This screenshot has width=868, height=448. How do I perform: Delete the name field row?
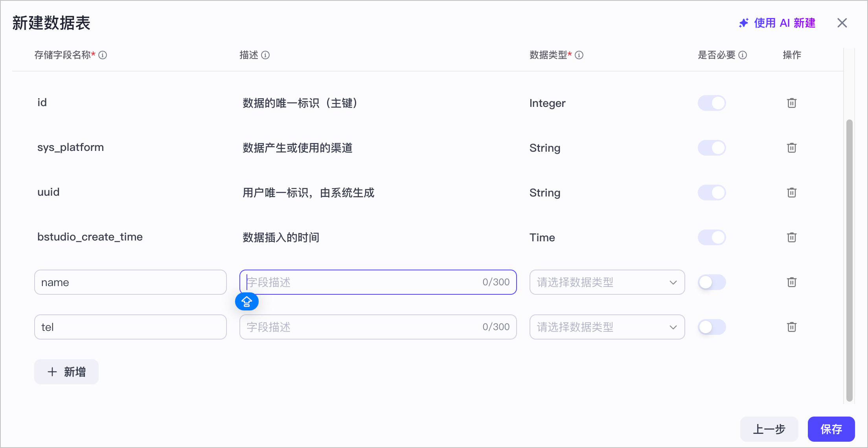tap(792, 282)
